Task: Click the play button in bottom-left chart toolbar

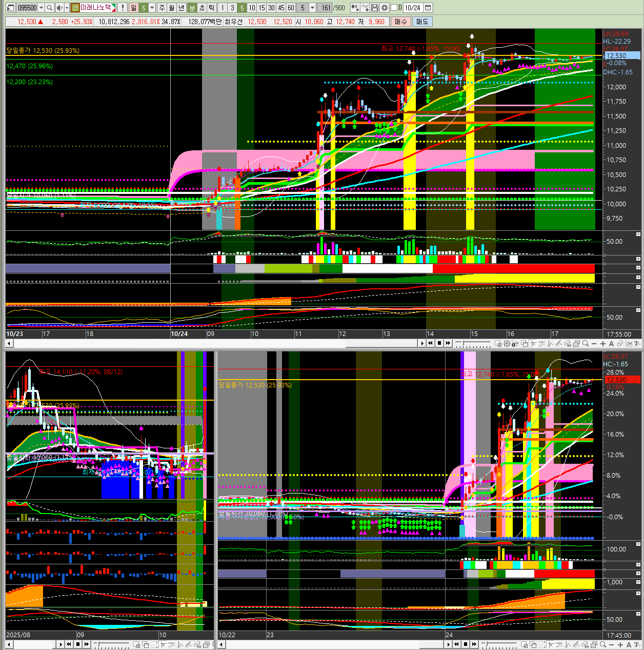Action: point(61,644)
